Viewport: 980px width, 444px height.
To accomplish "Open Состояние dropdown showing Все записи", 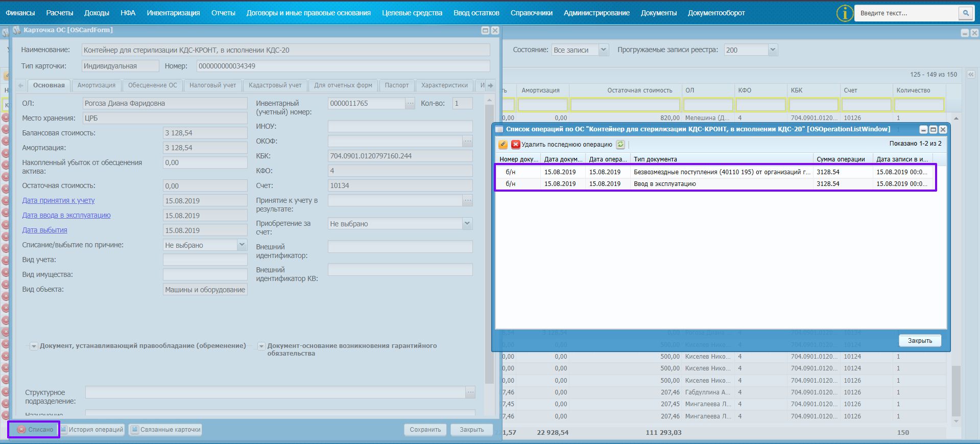I will [x=603, y=50].
